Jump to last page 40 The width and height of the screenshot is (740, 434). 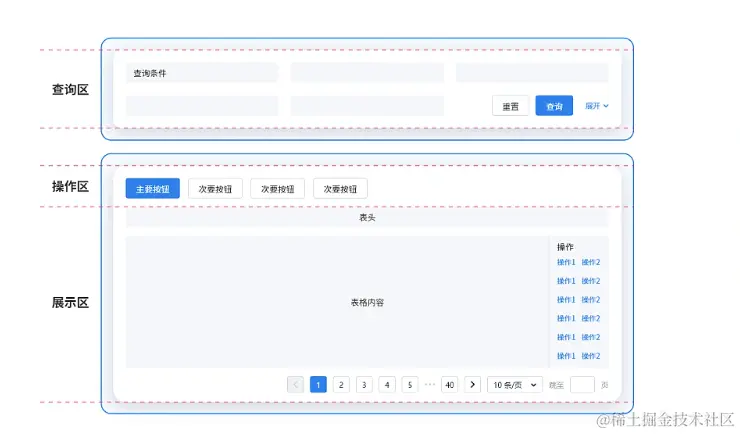point(450,385)
